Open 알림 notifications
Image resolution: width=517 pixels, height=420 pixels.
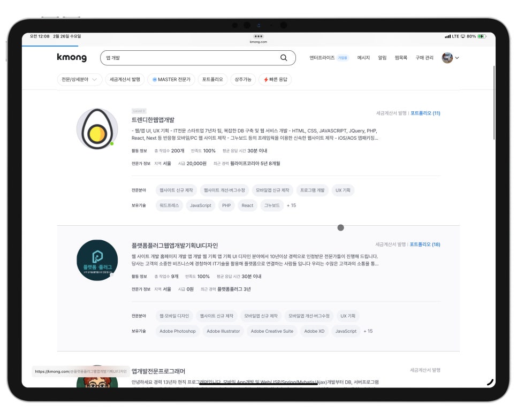click(382, 58)
